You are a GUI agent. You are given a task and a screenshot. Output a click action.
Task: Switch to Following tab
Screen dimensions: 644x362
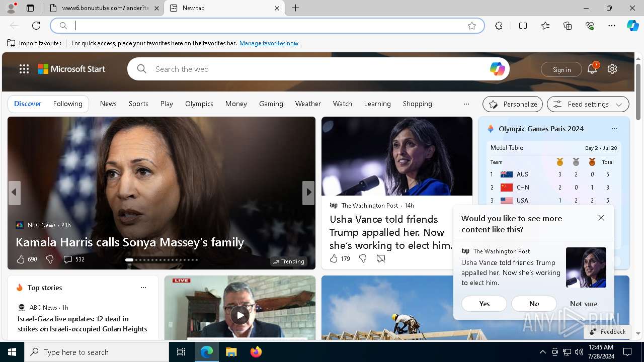[67, 104]
